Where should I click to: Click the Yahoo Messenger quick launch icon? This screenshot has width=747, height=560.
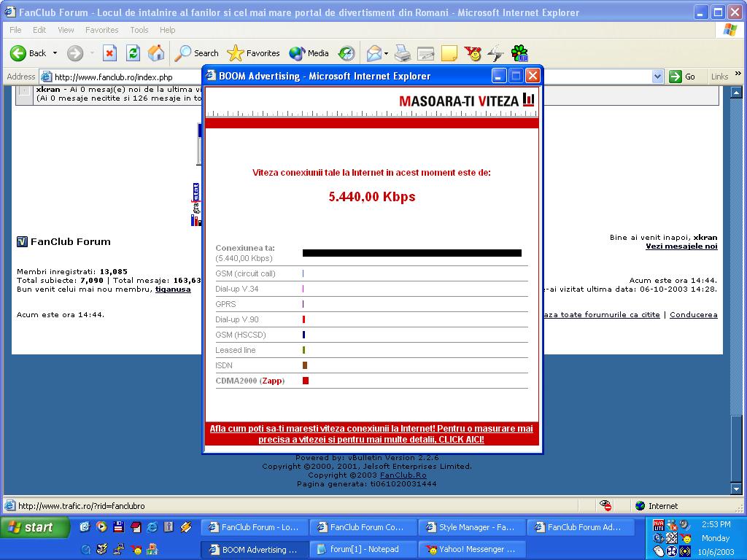tap(136, 550)
